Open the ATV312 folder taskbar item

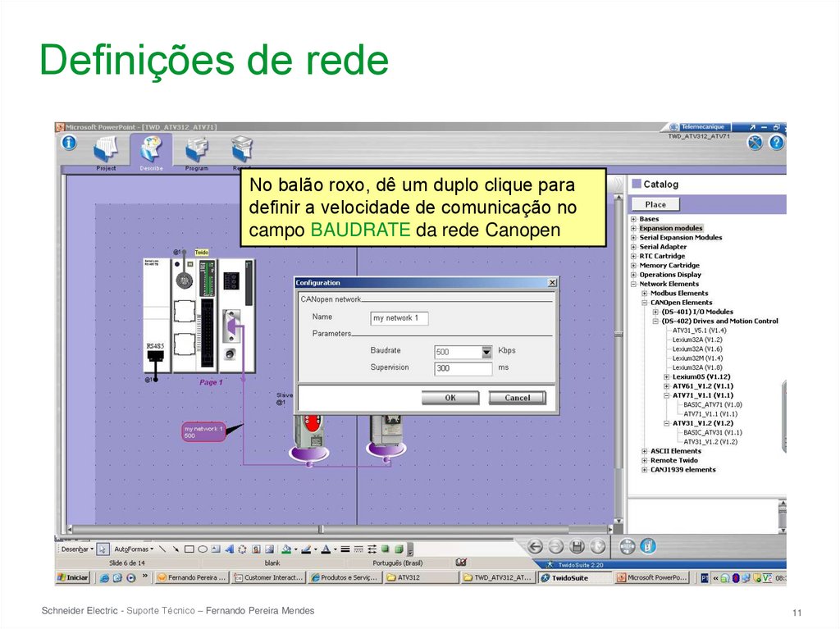pos(421,577)
